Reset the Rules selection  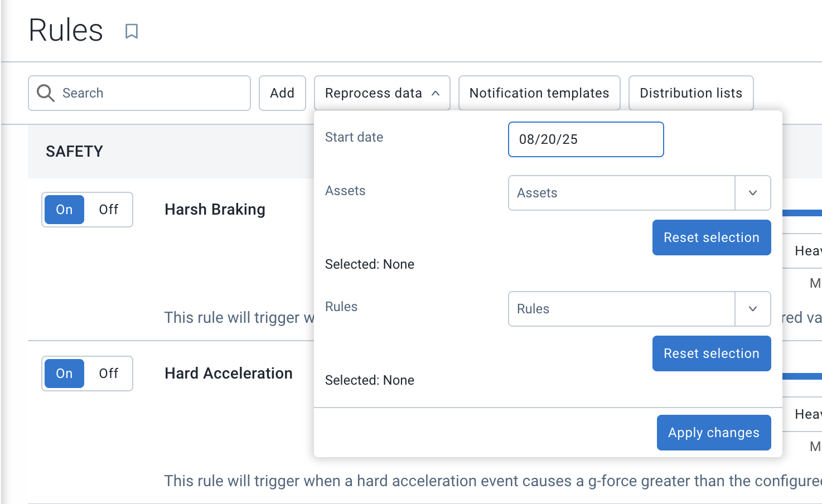(x=712, y=353)
